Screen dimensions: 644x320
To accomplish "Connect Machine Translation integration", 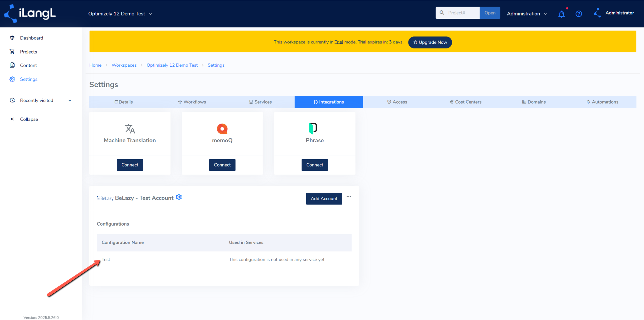I will (130, 165).
